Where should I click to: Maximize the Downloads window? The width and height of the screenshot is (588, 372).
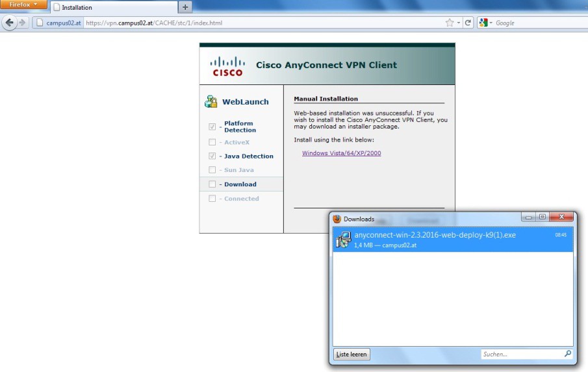pyautogui.click(x=543, y=217)
